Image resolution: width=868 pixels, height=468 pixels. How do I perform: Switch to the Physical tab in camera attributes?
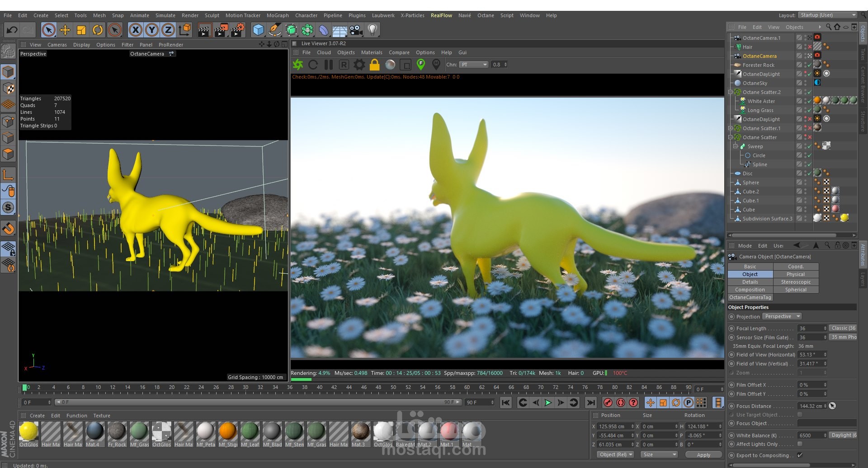pos(796,274)
